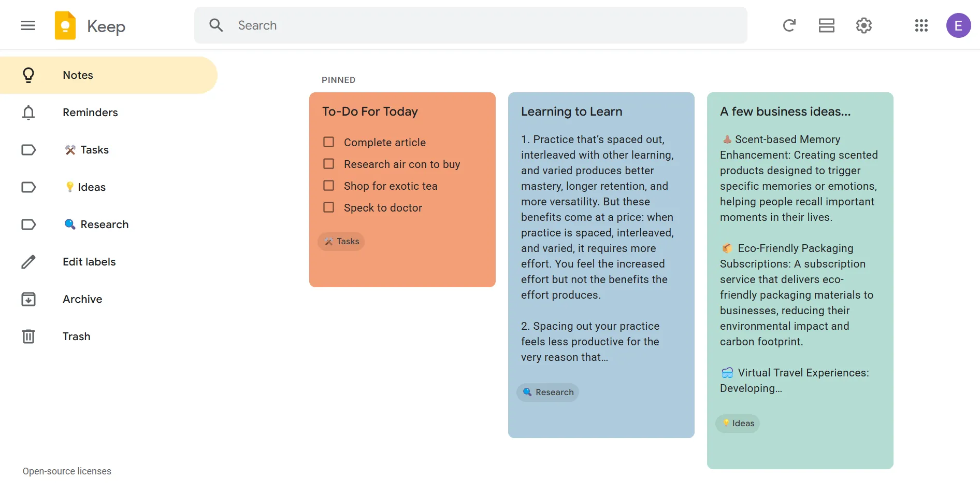The image size is (980, 491).
Task: Open Open-source licenses link
Action: [66, 471]
